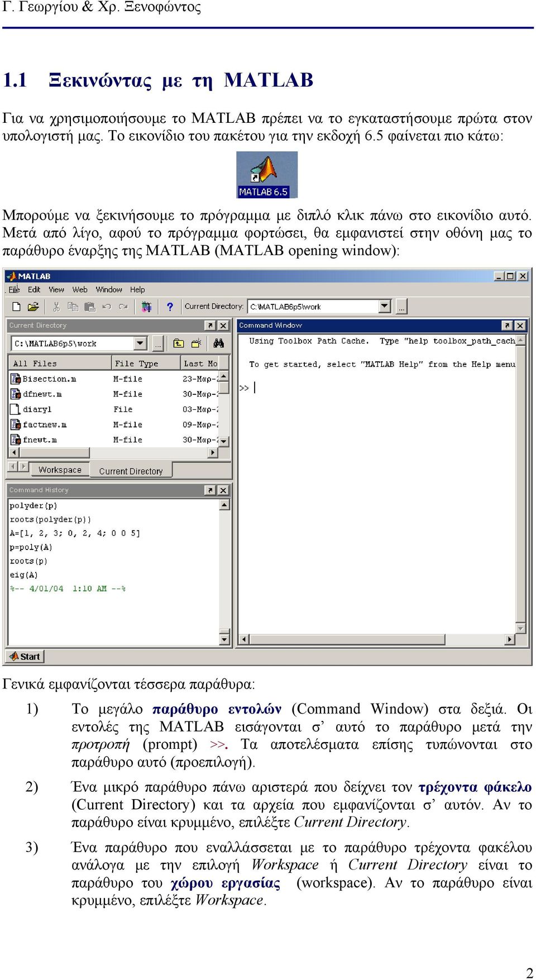536x980 pixels.
Task: Open the toolbar Current Directory dropdown
Action: (x=384, y=306)
